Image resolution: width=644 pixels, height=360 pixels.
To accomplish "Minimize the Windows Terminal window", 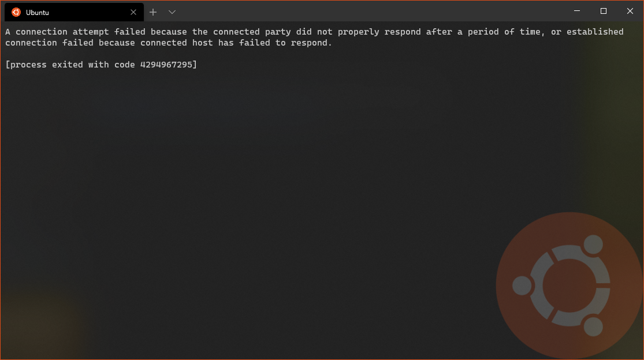I will point(576,11).
